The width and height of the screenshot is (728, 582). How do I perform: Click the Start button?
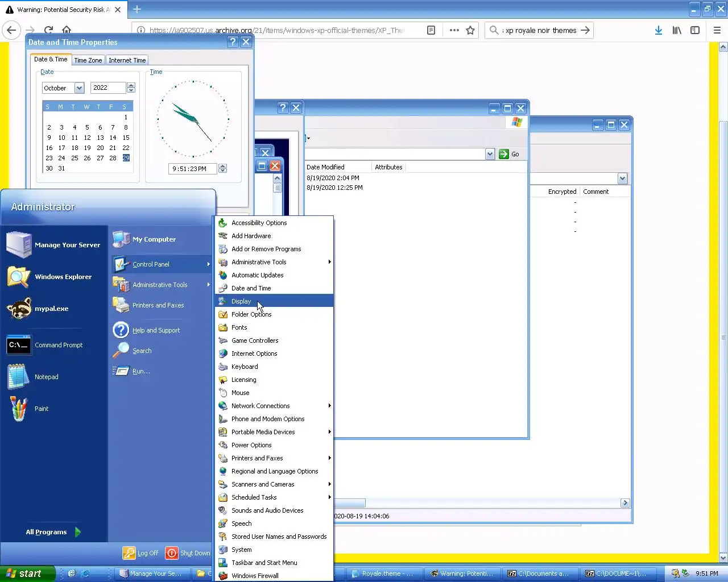(27, 573)
